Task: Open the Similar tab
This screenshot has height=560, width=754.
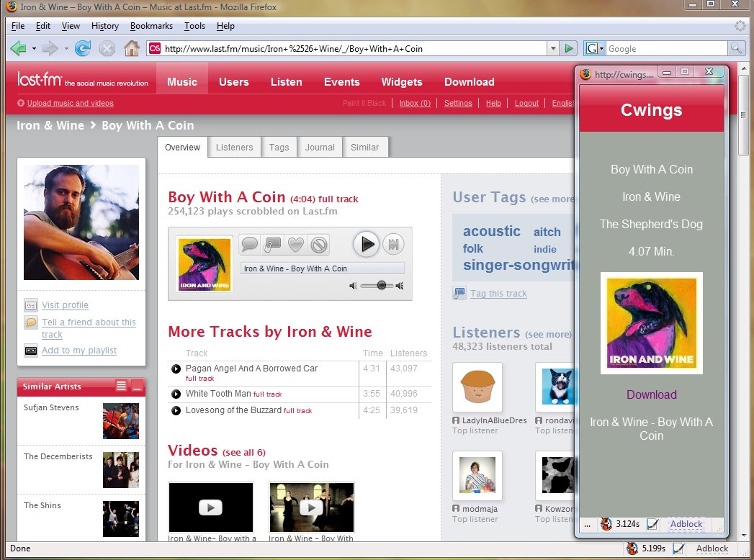Action: click(364, 147)
